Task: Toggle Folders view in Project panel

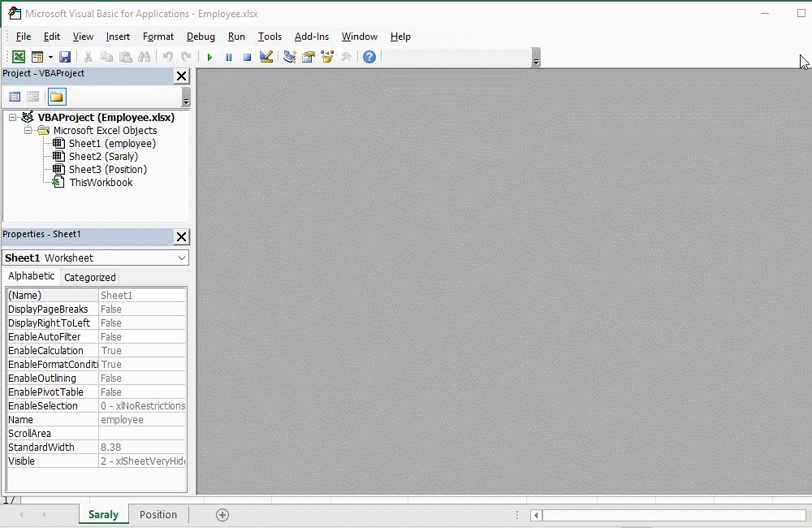Action: point(57,97)
